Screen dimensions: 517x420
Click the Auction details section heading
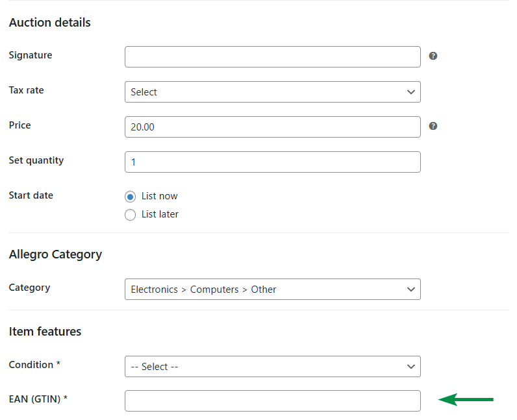50,23
